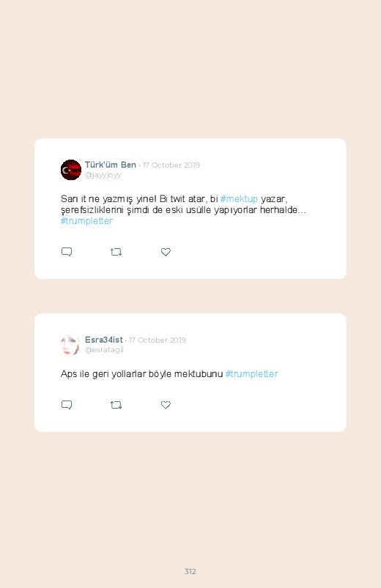Retweet the Türk'üm Ben tweet

coord(116,252)
